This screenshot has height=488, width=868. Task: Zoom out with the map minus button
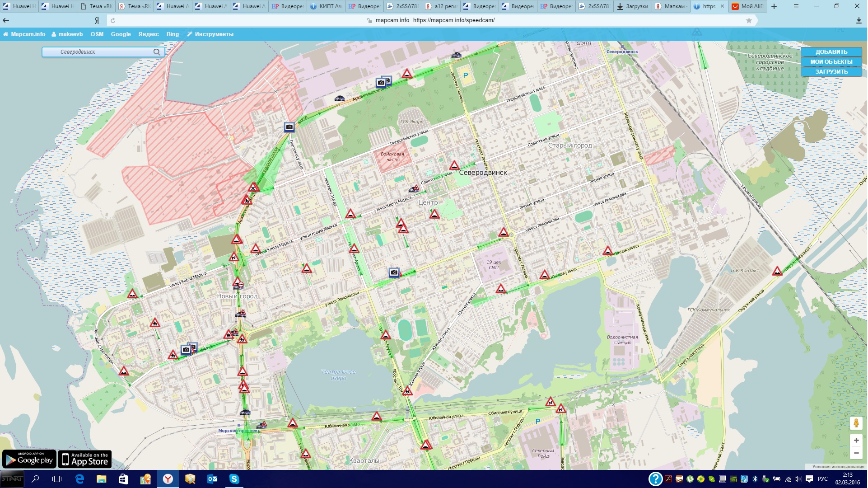pyautogui.click(x=856, y=453)
